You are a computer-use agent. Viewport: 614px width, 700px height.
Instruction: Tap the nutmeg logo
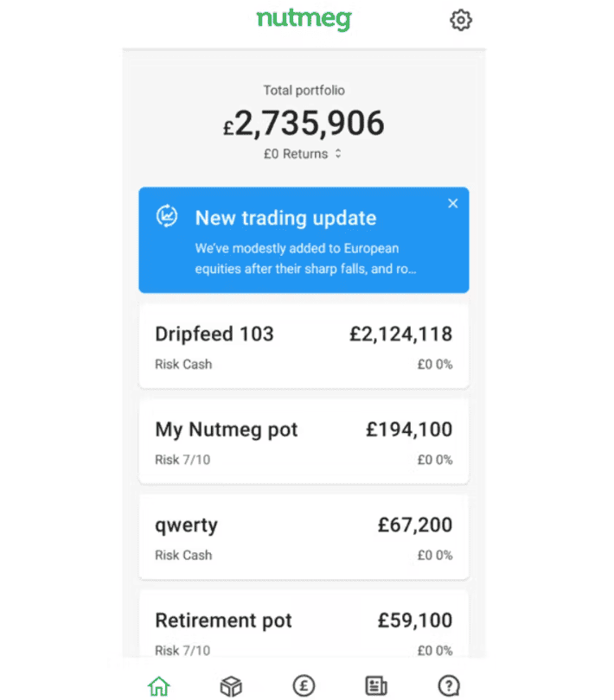point(304,19)
